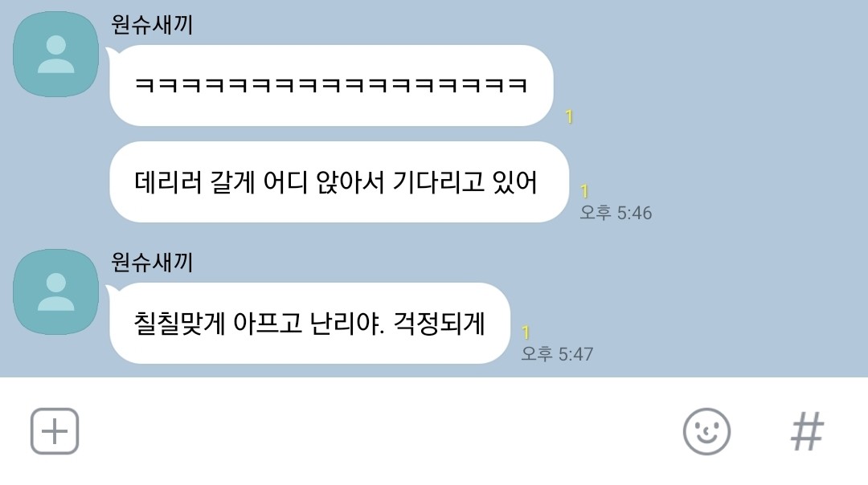Tap unread count beside ㅋㅋㅋ message
Screen dimensions: 868x485
click(x=569, y=116)
